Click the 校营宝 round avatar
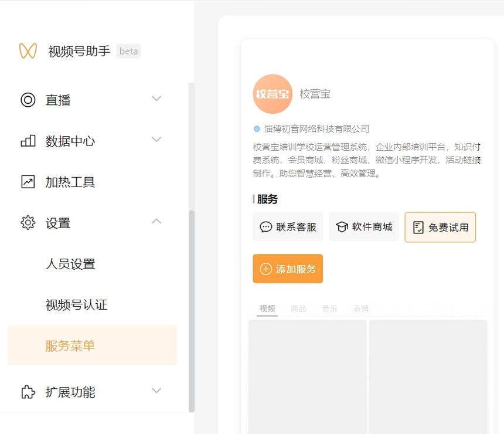Viewport: 504px width, 434px height. 273,94
